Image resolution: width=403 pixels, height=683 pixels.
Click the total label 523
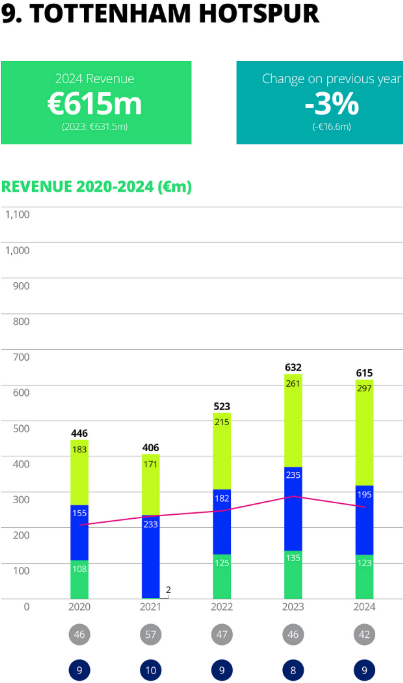pos(222,406)
